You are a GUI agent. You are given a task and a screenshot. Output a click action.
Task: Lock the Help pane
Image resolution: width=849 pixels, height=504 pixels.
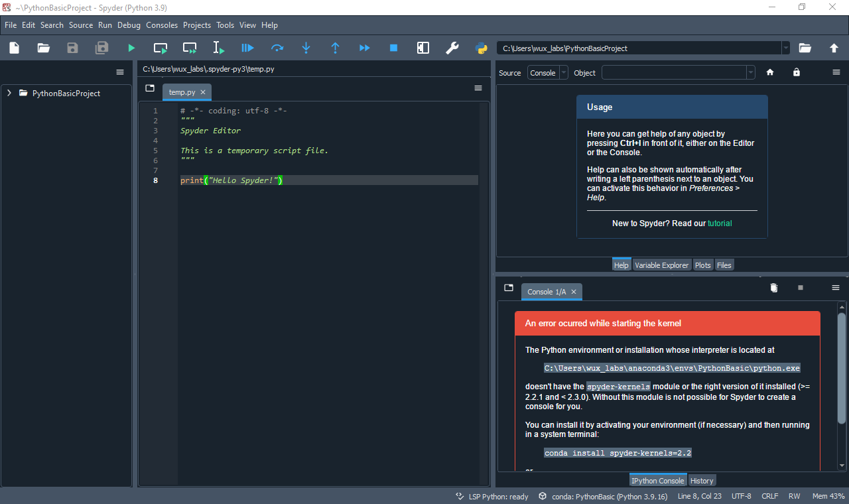(x=797, y=72)
